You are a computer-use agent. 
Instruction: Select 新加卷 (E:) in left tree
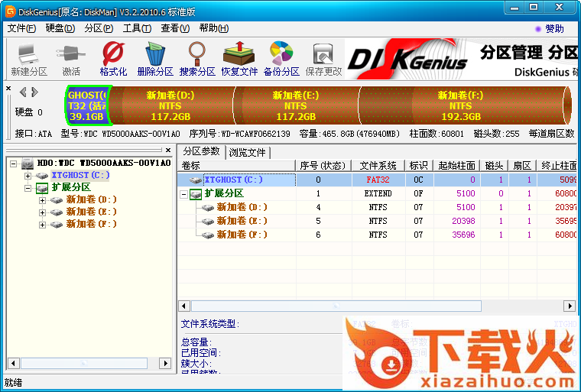[x=91, y=212]
